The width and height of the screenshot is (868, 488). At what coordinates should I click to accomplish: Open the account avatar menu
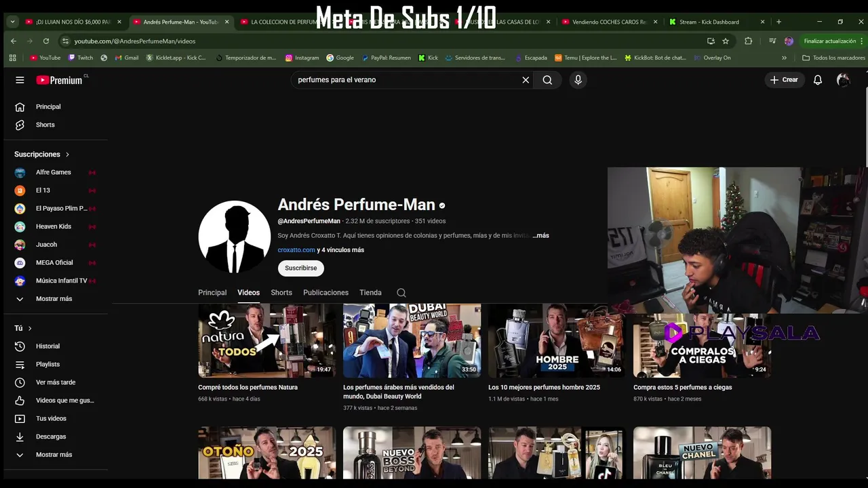(x=843, y=80)
